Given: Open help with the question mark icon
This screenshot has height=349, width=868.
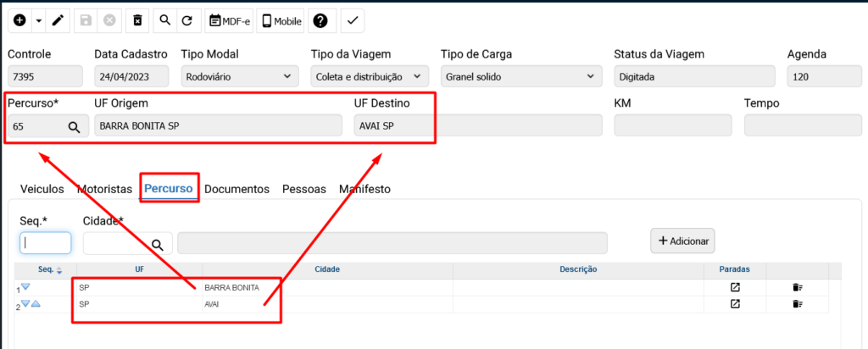Looking at the screenshot, I should tap(320, 20).
